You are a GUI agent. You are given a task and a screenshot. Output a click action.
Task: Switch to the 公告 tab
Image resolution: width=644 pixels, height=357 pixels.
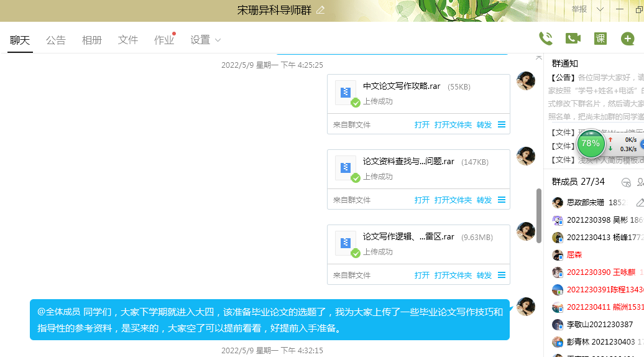click(x=56, y=40)
